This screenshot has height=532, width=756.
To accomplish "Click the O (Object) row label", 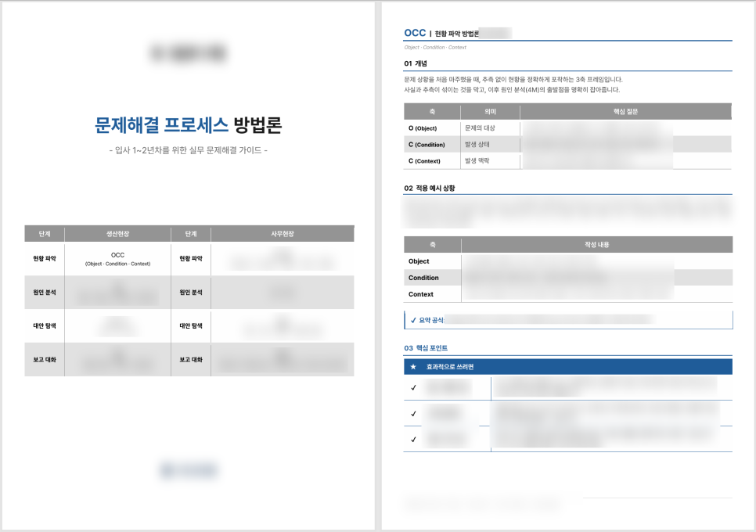I will tap(423, 128).
